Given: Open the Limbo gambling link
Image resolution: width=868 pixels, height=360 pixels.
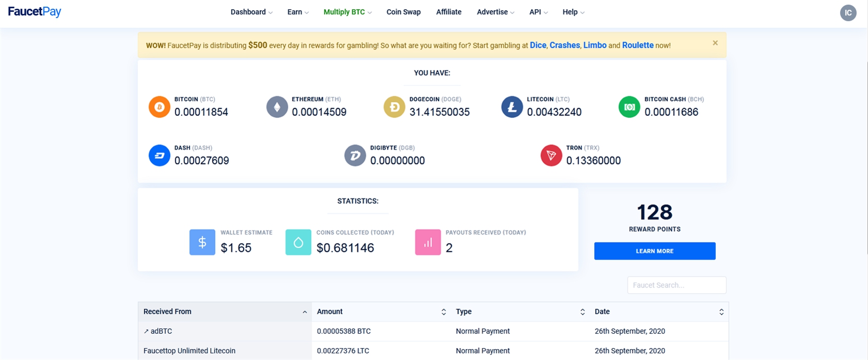Looking at the screenshot, I should point(595,45).
